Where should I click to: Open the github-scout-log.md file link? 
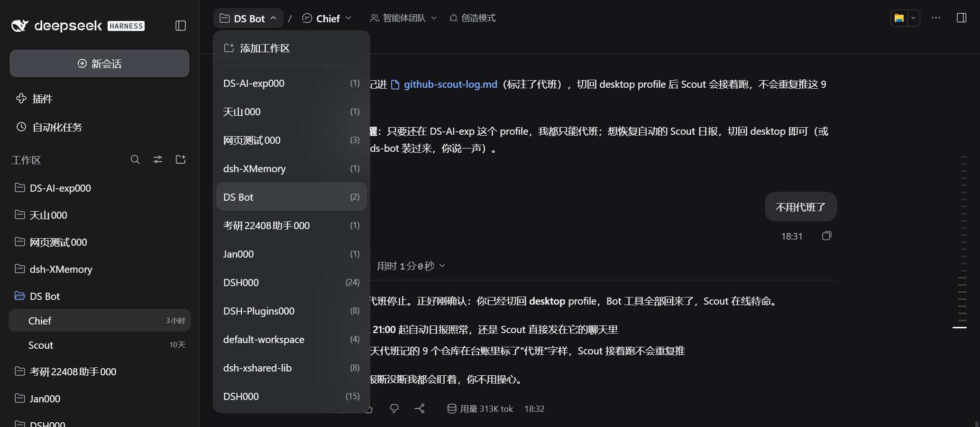point(444,84)
